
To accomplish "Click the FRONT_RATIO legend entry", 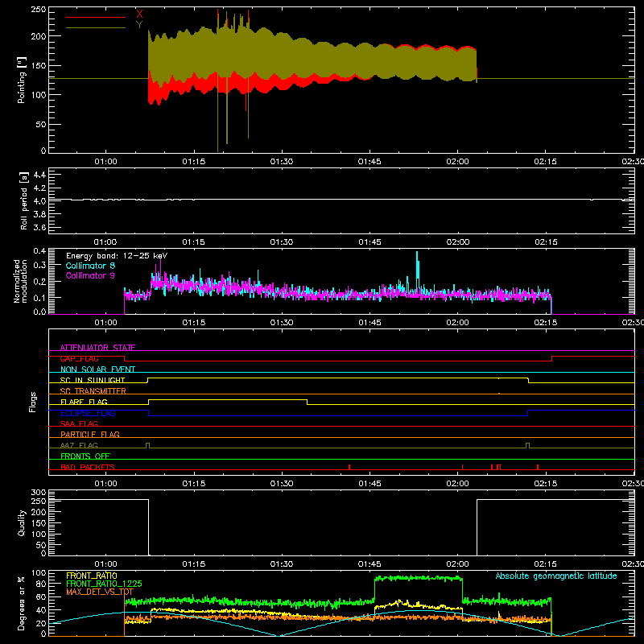I will tap(92, 576).
